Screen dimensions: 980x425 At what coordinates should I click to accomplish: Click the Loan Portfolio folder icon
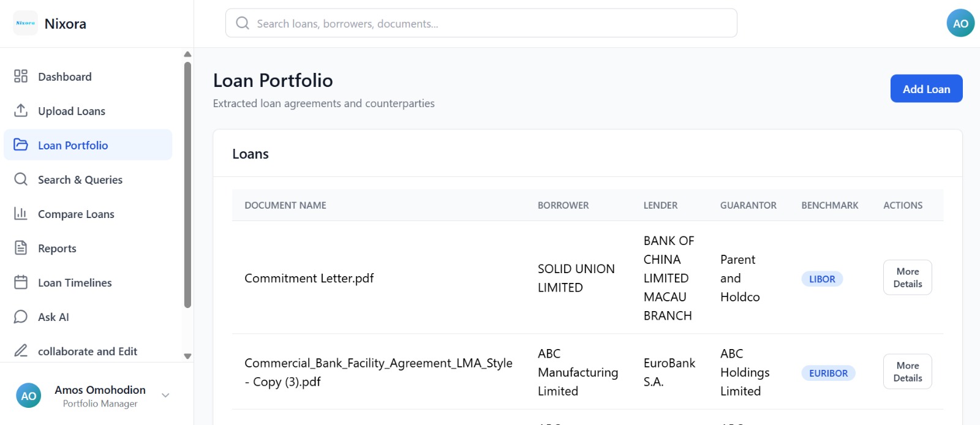point(21,145)
